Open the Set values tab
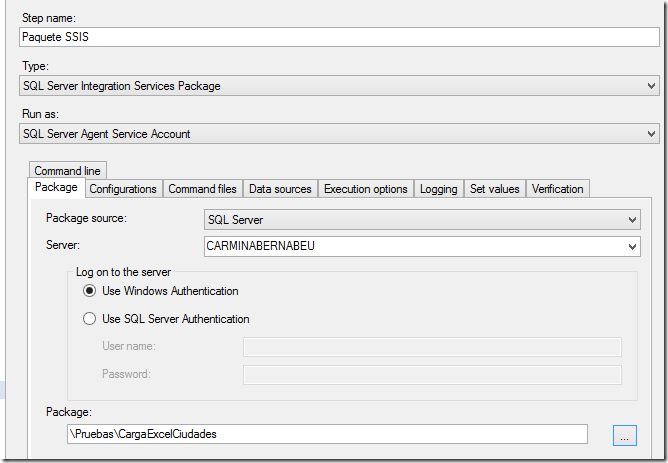Viewport: 668px width, 463px height. 494,189
